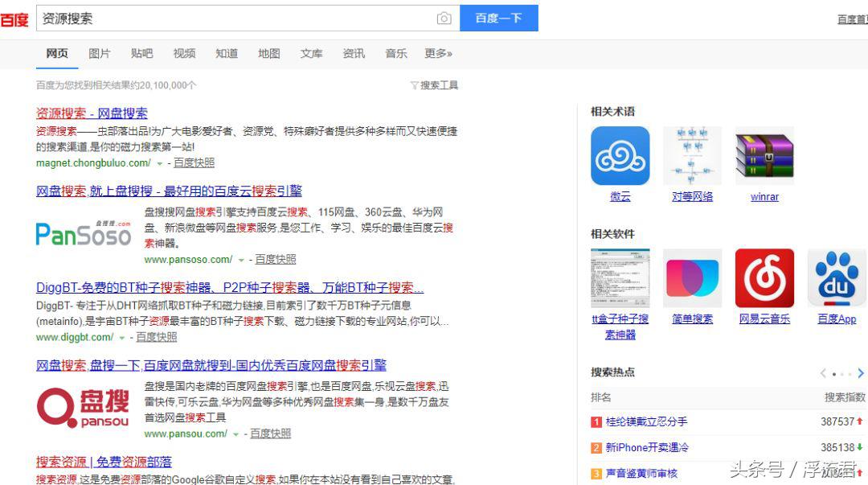Click the 百度首页 link at top right

point(853,19)
